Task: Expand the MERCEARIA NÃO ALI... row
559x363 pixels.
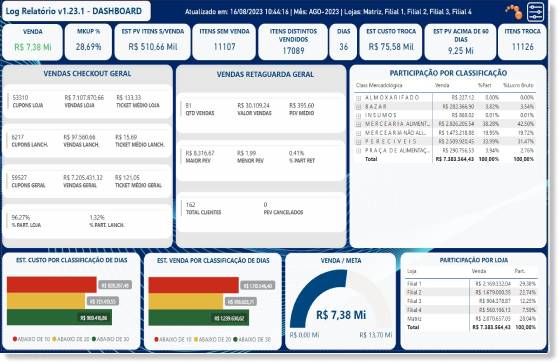Action: (358, 133)
